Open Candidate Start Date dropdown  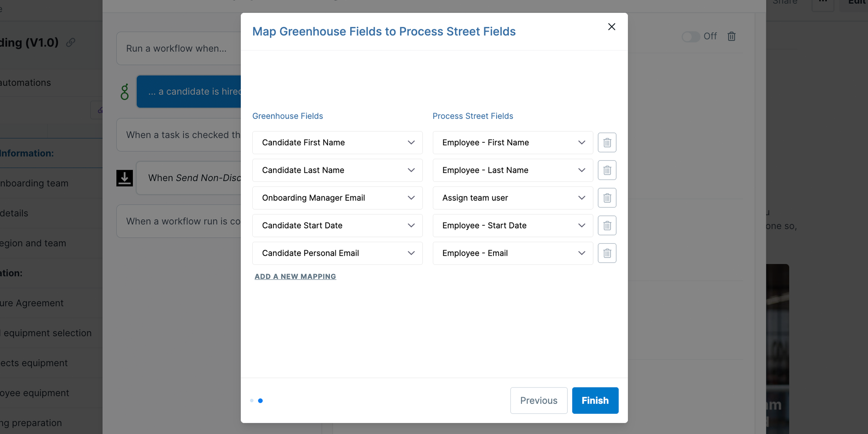337,225
